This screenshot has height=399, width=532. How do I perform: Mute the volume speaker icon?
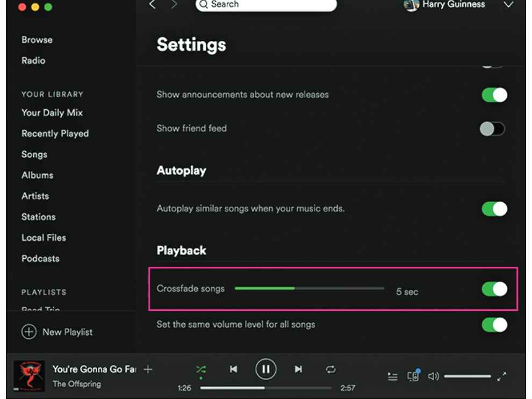pos(433,376)
